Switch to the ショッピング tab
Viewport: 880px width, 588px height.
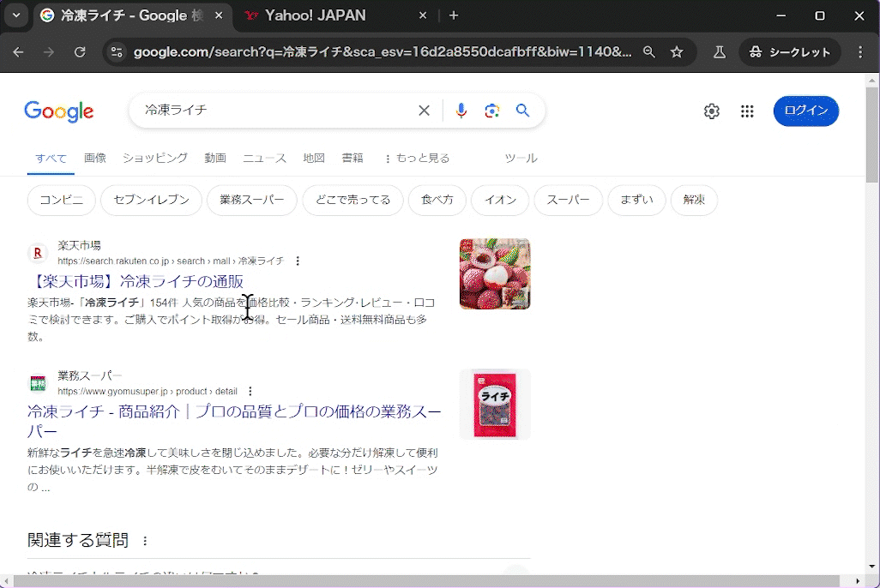155,159
